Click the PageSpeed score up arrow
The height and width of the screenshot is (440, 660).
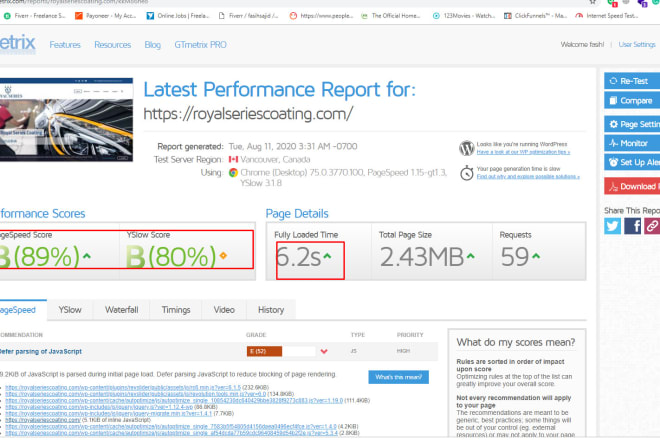click(x=87, y=256)
